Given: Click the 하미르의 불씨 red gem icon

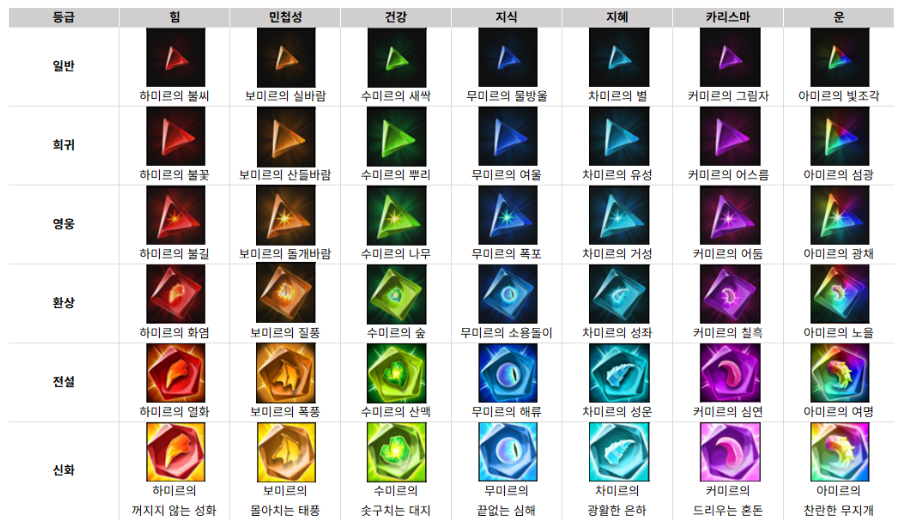Looking at the screenshot, I should coord(175,58).
